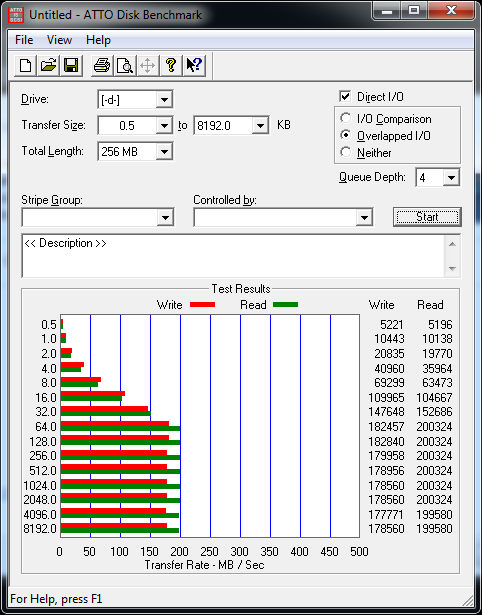Open a saved benchmark file icon

pyautogui.click(x=48, y=66)
